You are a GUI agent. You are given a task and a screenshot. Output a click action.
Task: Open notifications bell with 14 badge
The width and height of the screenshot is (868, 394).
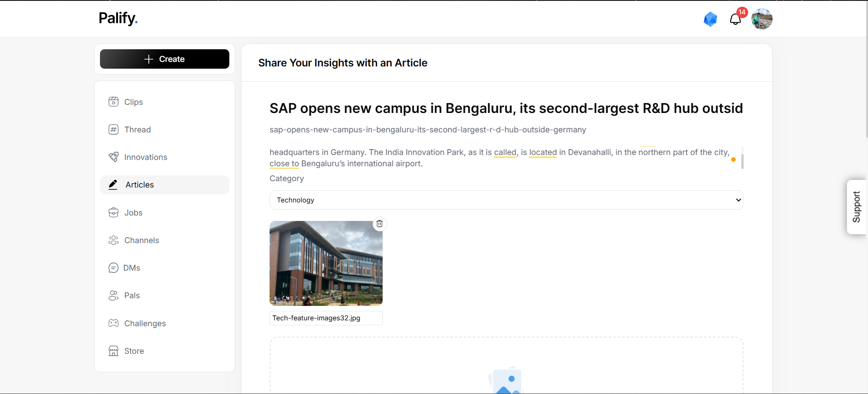(736, 19)
